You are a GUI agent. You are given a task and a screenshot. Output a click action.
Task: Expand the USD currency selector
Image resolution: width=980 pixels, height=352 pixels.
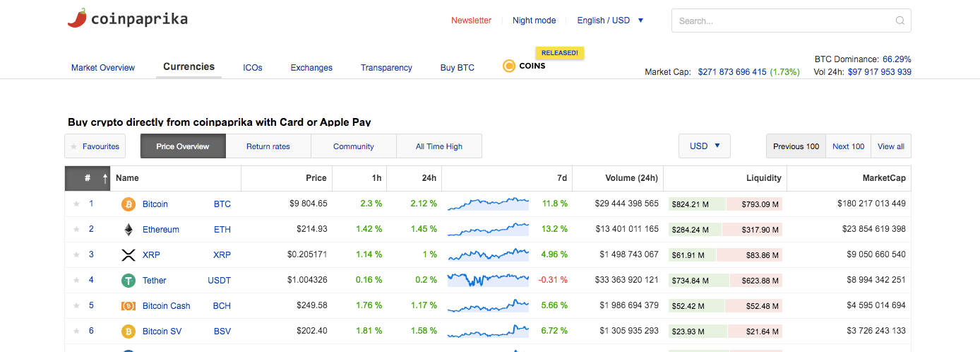(704, 146)
